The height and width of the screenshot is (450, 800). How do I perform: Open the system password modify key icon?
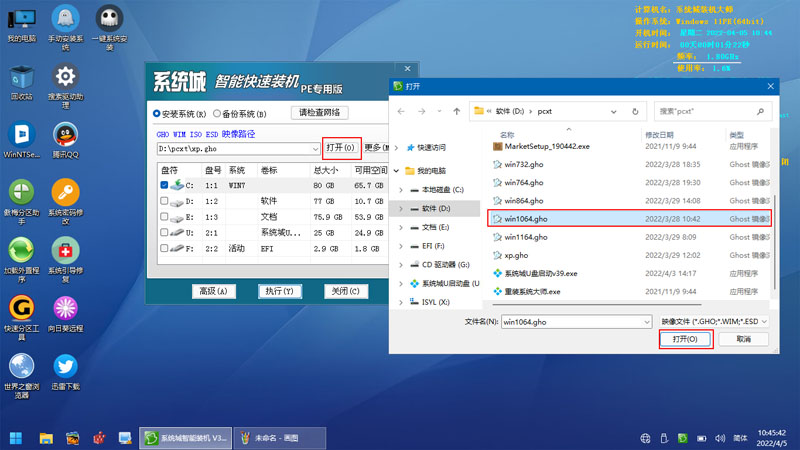coord(65,202)
